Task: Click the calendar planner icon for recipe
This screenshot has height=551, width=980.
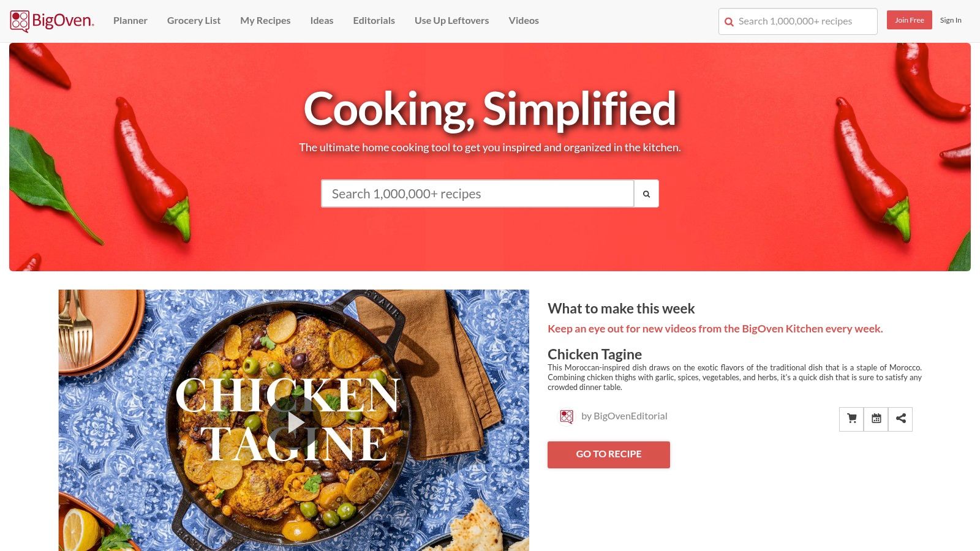Action: 876,419
